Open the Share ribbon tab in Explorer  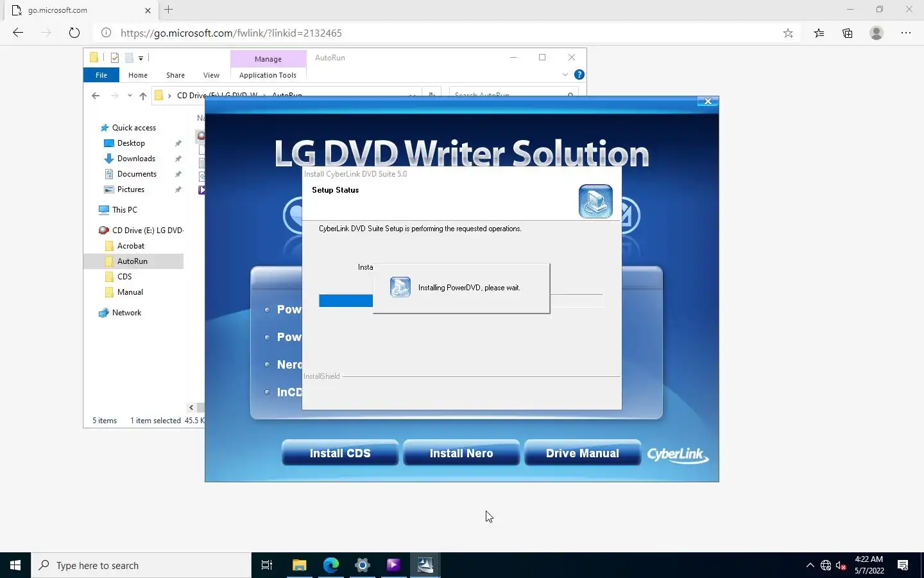175,75
